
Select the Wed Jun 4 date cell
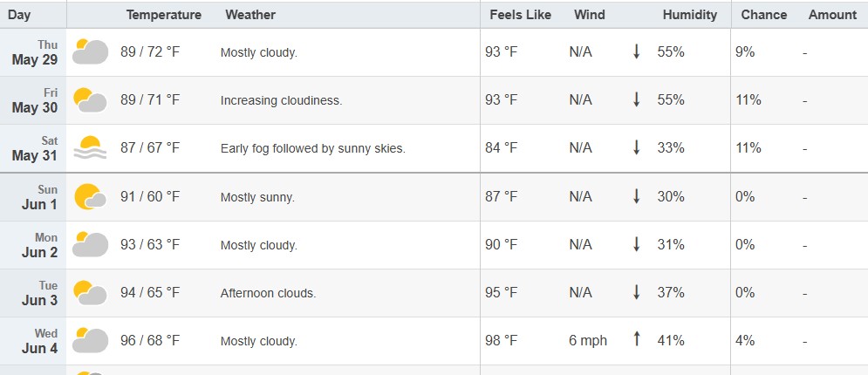click(33, 341)
